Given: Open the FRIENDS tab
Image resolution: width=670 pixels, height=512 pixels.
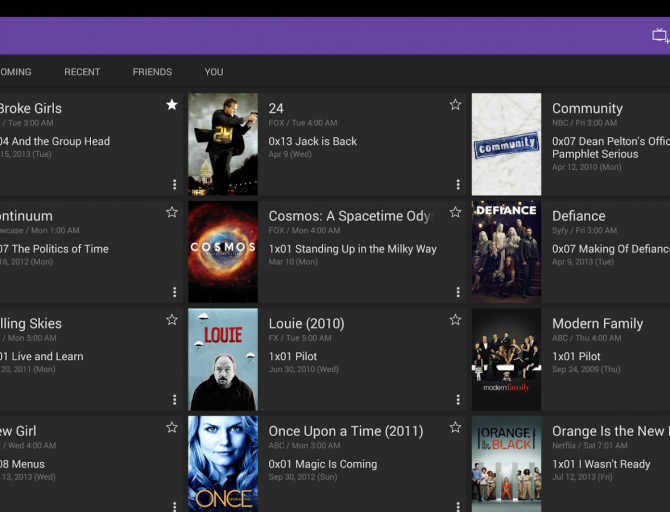Looking at the screenshot, I should tap(152, 72).
